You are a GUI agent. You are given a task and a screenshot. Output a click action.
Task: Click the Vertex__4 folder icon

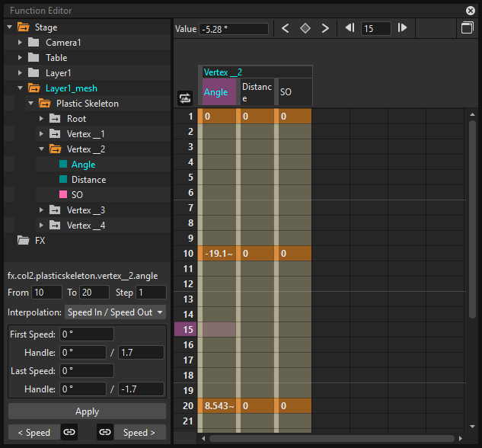coord(55,226)
